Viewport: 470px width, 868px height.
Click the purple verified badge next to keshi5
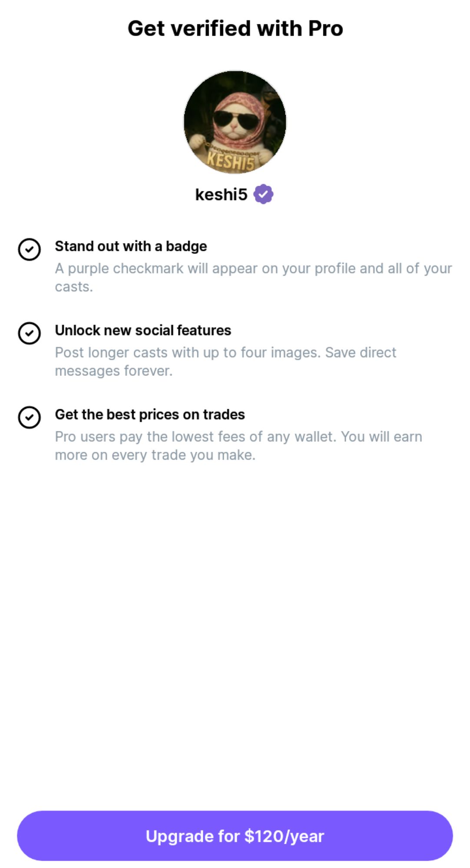(263, 194)
